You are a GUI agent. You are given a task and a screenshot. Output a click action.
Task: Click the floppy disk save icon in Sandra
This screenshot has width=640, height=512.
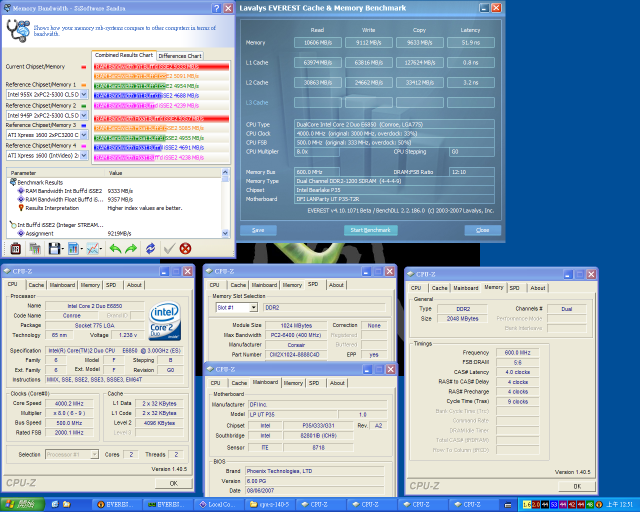[54, 248]
